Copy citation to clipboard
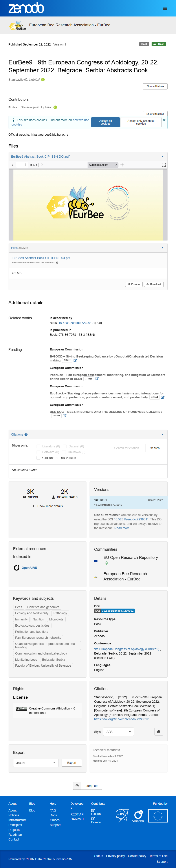Image resolution: width=176 pixels, height=868 pixels. click(x=158, y=731)
